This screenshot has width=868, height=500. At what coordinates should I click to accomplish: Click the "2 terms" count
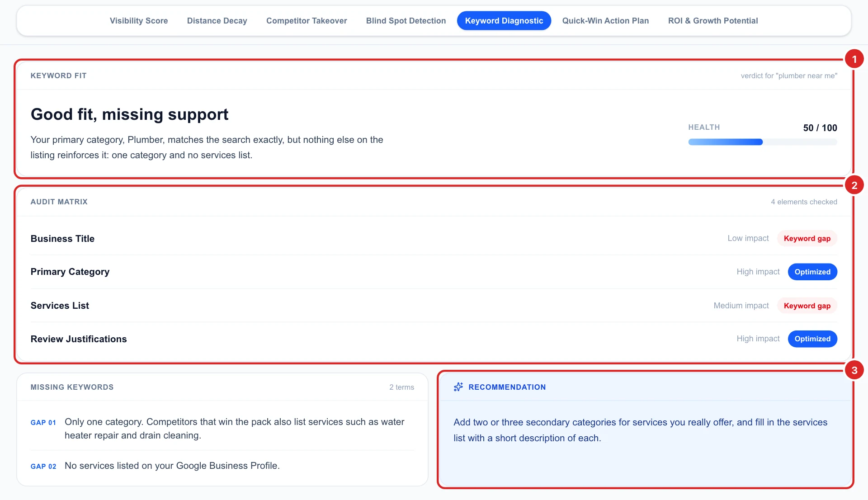(x=401, y=387)
